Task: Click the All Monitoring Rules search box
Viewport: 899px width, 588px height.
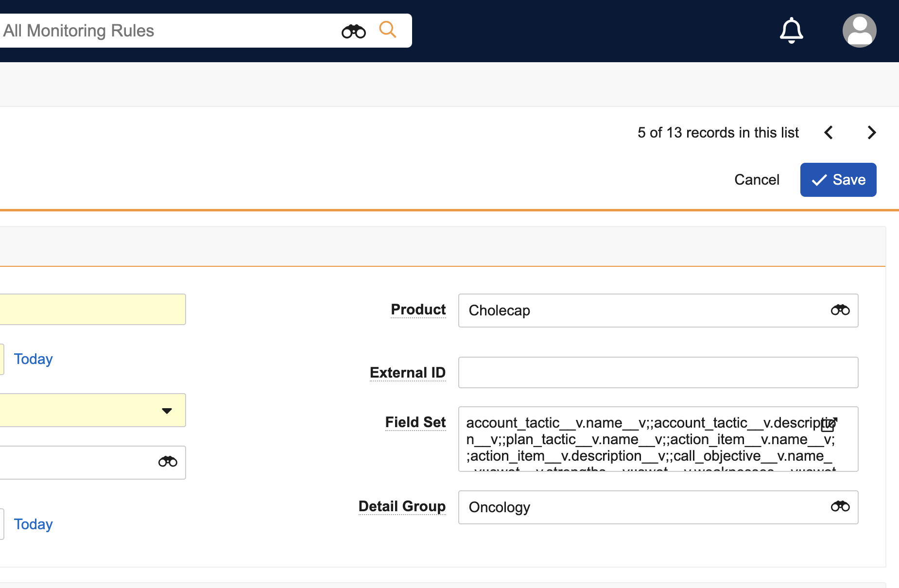Action: 165,31
